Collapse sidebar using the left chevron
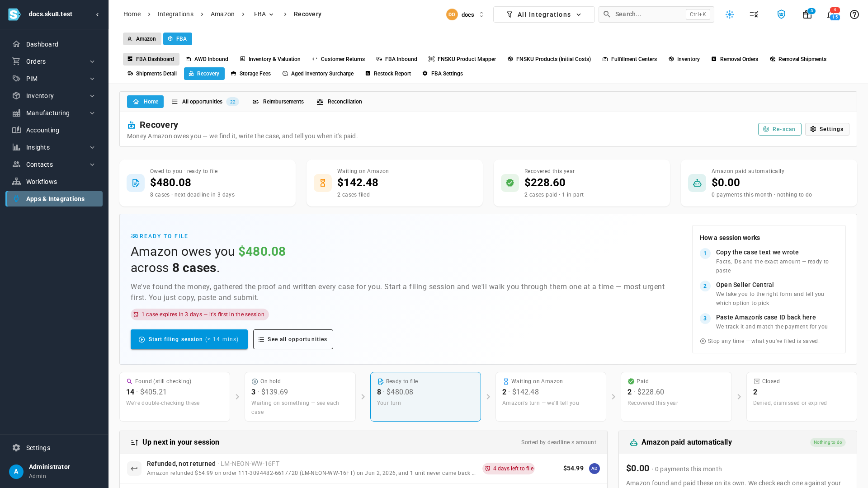The width and height of the screenshot is (868, 488). click(98, 14)
